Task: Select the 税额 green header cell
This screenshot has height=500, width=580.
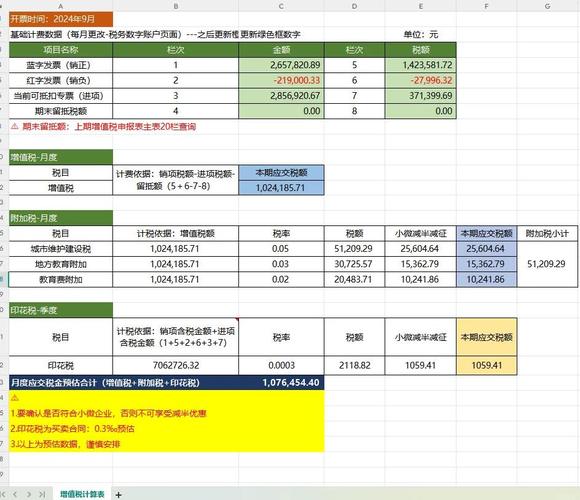Action: click(x=421, y=50)
